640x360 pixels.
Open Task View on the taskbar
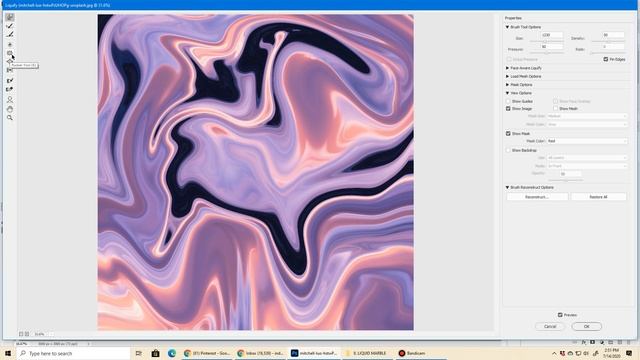coord(139,353)
